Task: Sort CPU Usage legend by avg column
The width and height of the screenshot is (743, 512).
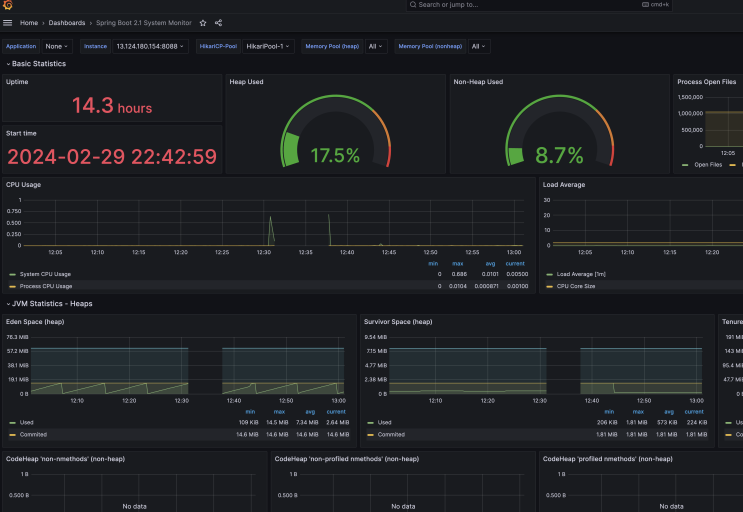Action: [490, 264]
